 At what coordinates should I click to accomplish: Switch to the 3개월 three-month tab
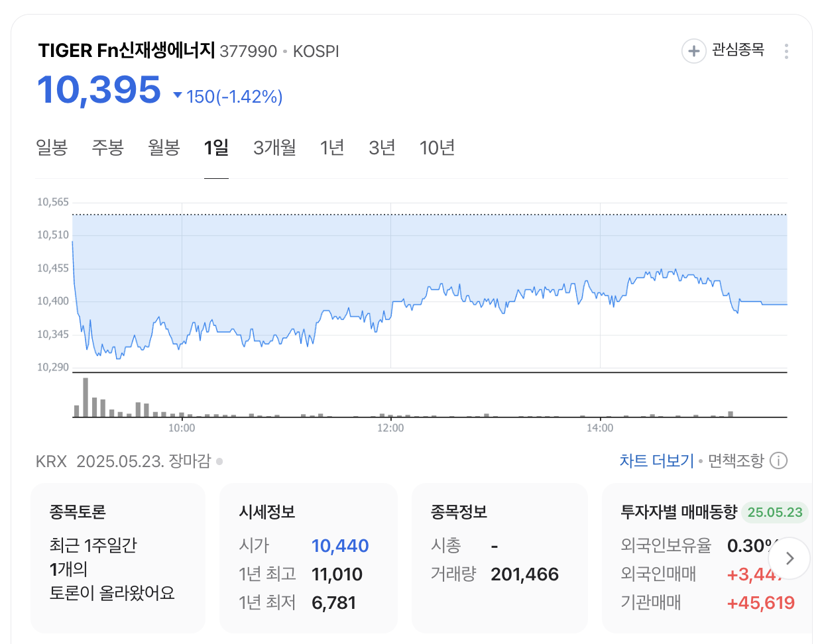coord(274,148)
